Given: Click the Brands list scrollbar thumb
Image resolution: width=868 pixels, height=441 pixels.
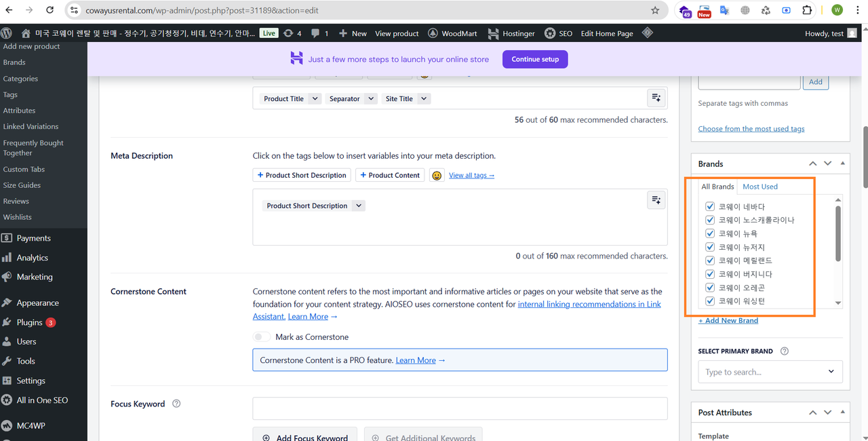Looking at the screenshot, I should (x=838, y=233).
